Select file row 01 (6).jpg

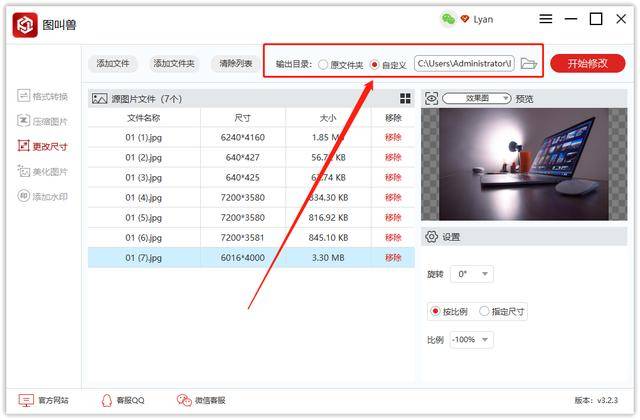(251, 238)
